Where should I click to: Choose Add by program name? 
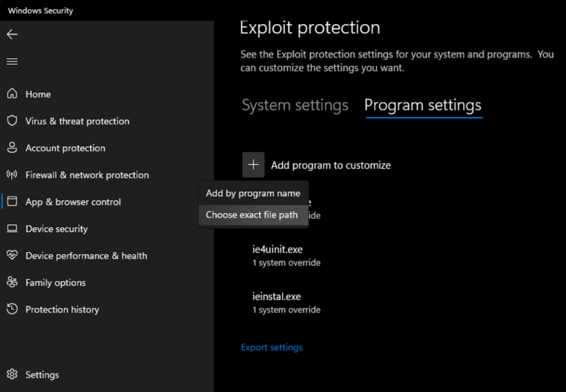pyautogui.click(x=253, y=193)
